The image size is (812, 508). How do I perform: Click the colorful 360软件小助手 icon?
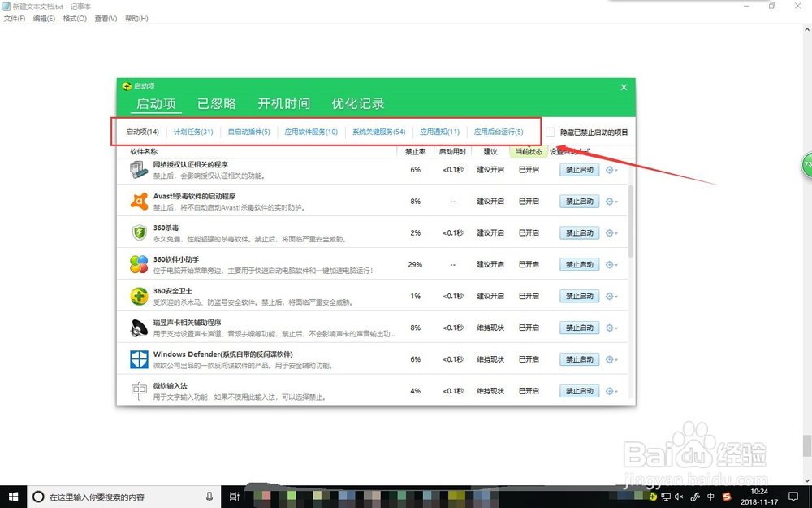pyautogui.click(x=138, y=264)
